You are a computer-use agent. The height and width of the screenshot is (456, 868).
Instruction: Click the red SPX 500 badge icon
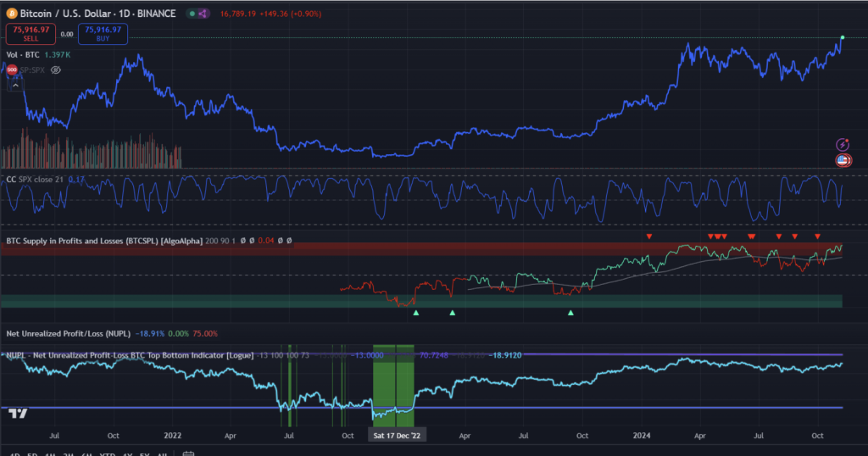tap(13, 70)
